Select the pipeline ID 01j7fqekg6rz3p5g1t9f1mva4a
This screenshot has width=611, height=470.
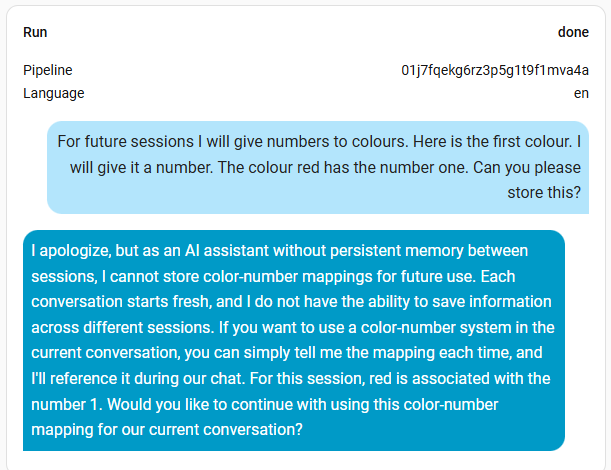(x=495, y=70)
